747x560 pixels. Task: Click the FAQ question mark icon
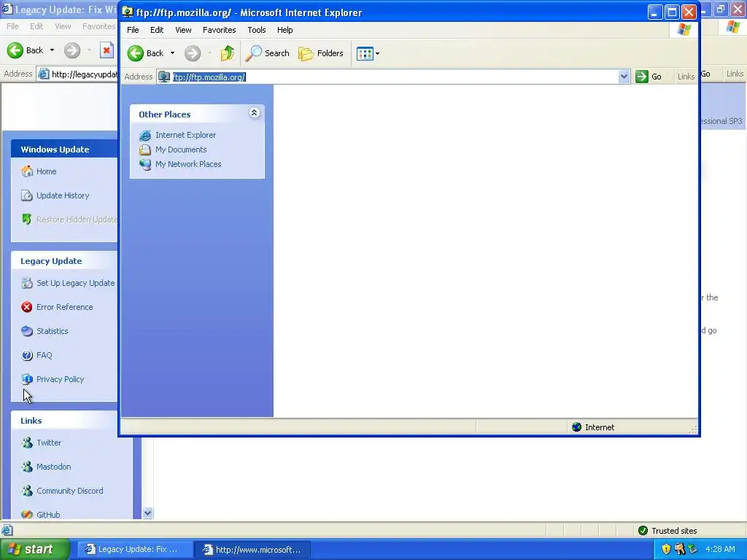(27, 355)
